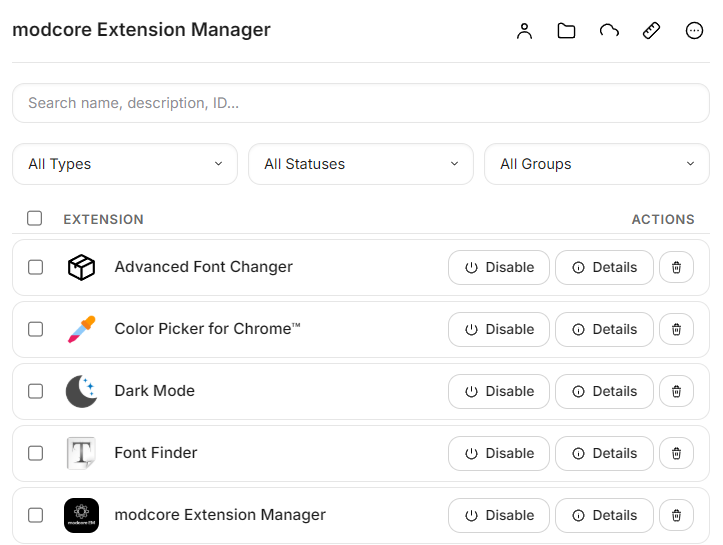Screen dimensions: 723x545
Task: Disable the modcore Extension Manager extension
Action: tap(499, 515)
